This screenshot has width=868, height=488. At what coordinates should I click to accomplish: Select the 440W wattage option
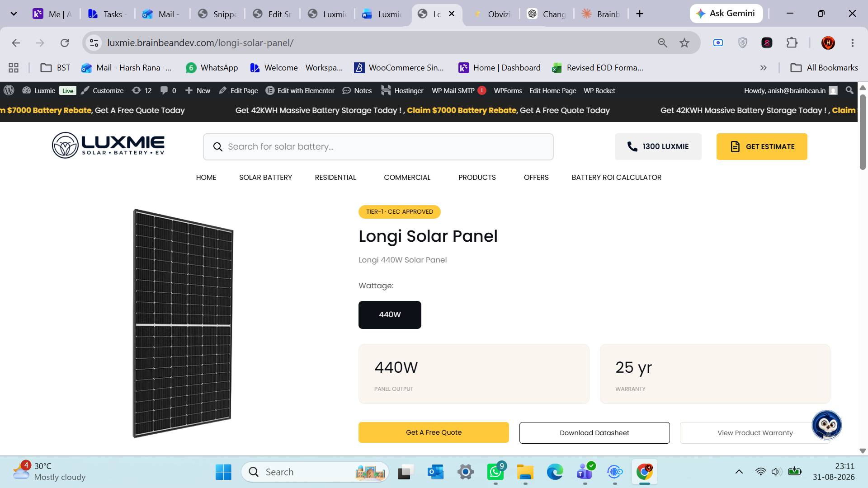(390, 314)
